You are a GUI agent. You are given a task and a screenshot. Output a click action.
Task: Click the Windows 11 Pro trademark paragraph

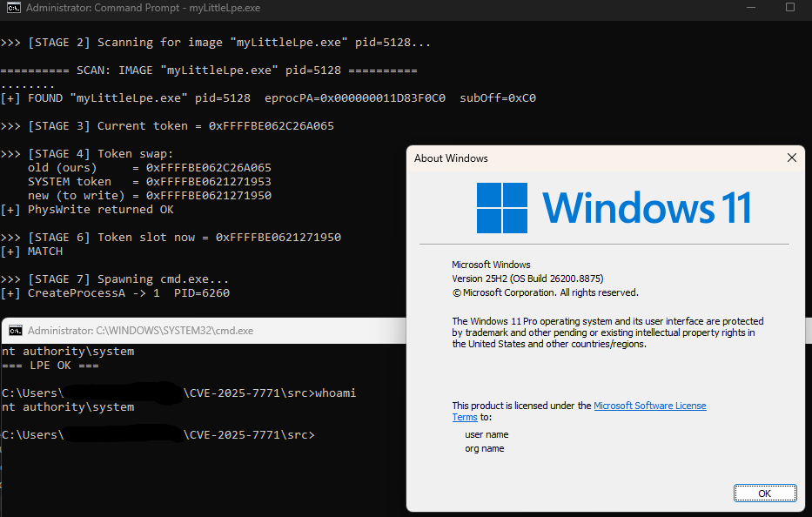pos(608,332)
